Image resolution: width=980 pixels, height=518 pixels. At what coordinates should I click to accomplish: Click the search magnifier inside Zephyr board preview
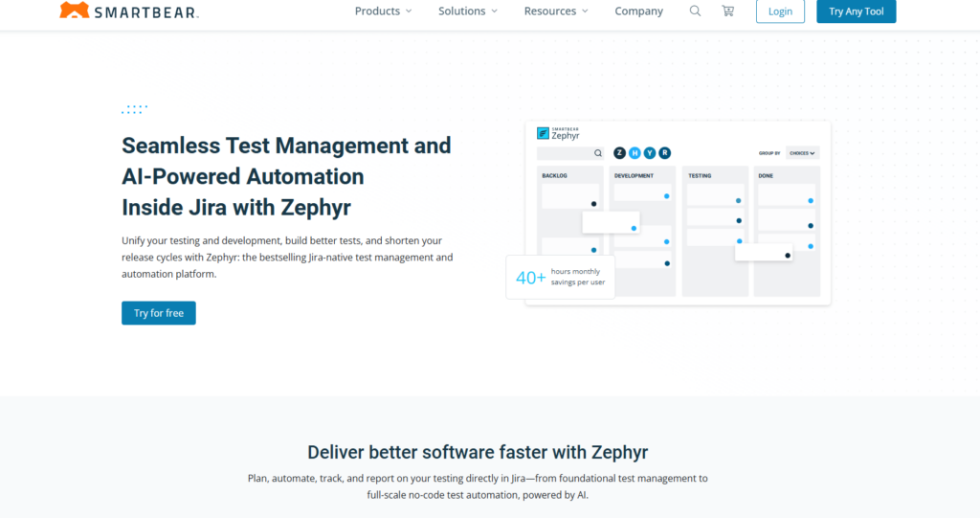(x=598, y=153)
